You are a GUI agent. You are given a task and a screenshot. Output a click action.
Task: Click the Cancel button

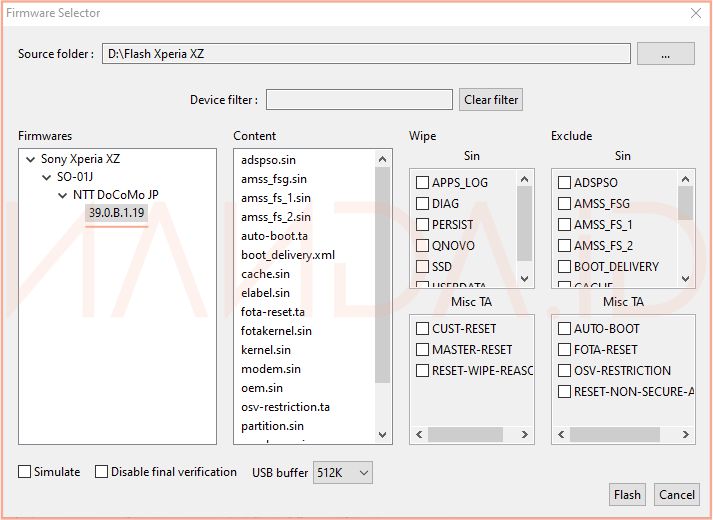677,494
